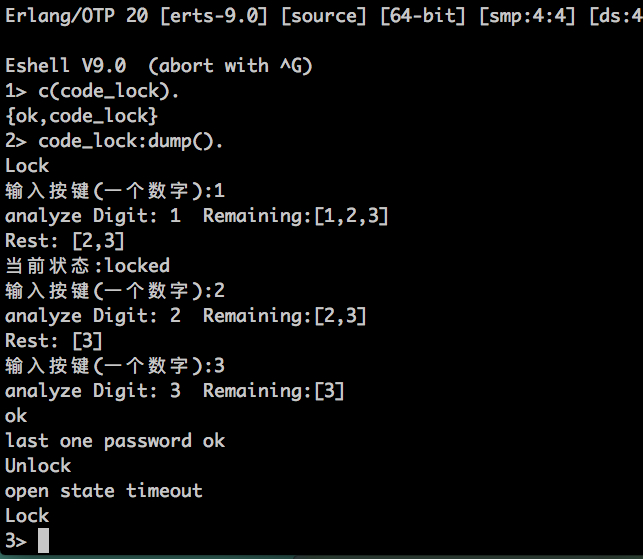Click the code_lock:dump(). command

click(x=130, y=141)
